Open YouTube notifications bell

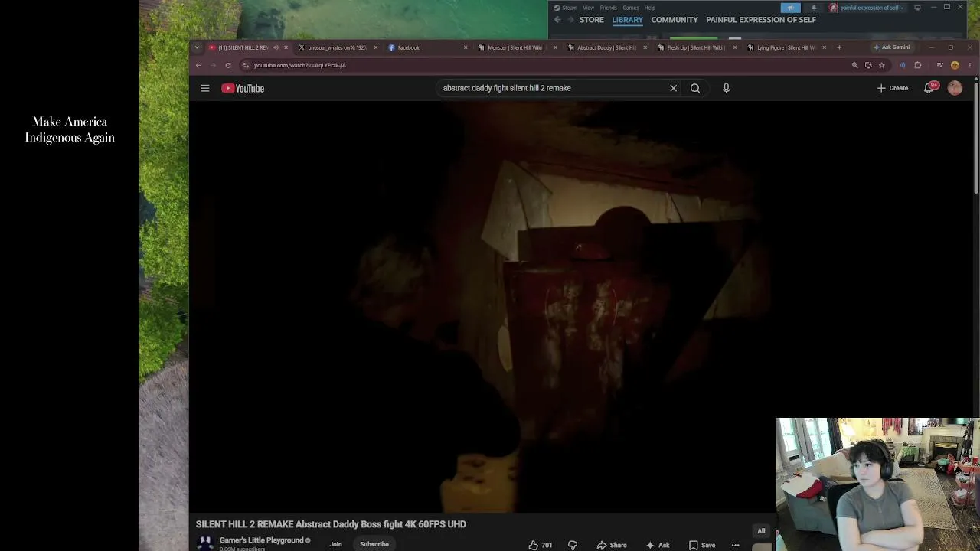tap(930, 87)
